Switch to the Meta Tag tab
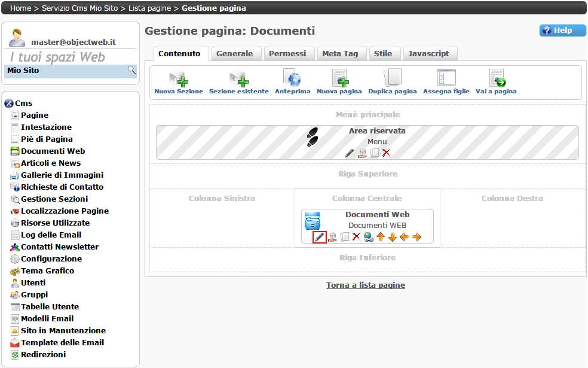Image resolution: width=588 pixels, height=368 pixels. click(x=340, y=54)
